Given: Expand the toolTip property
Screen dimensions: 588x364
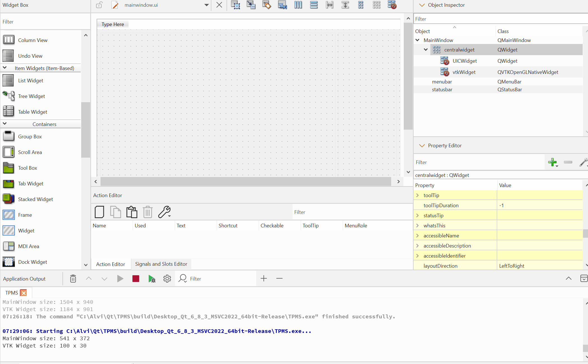Looking at the screenshot, I should 417,195.
